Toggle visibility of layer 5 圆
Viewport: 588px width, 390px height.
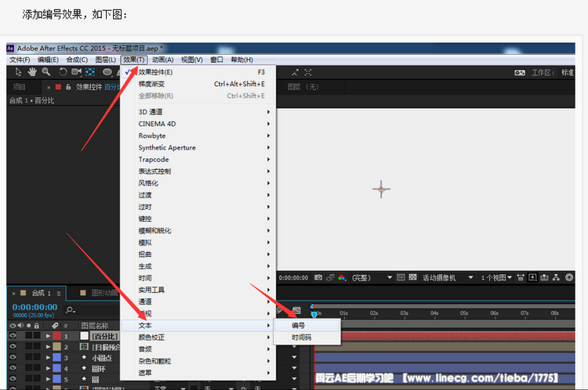click(13, 379)
